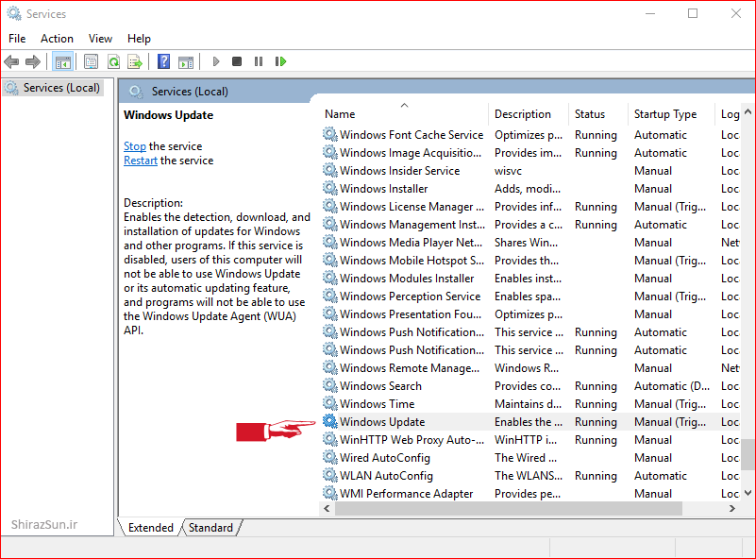Viewport: 756px width, 559px height.
Task: Sort services by Name column header
Action: pyautogui.click(x=340, y=114)
